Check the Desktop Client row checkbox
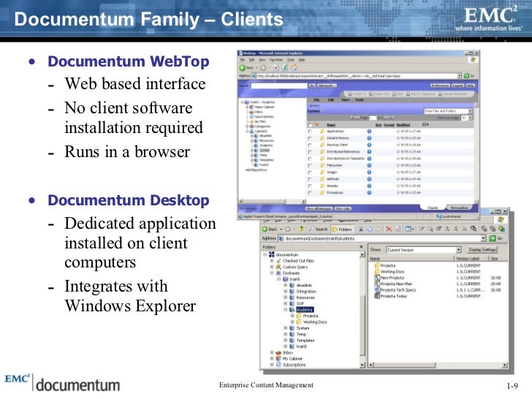 (x=310, y=145)
